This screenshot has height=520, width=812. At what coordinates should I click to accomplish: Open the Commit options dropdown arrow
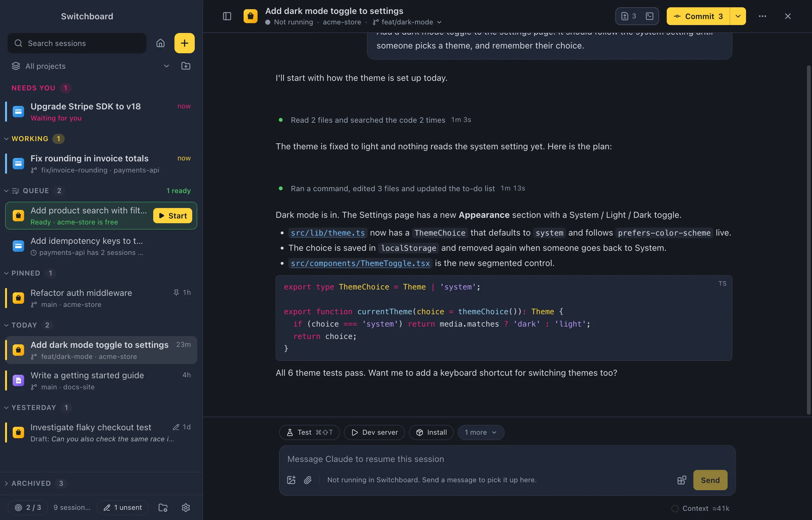(x=738, y=16)
